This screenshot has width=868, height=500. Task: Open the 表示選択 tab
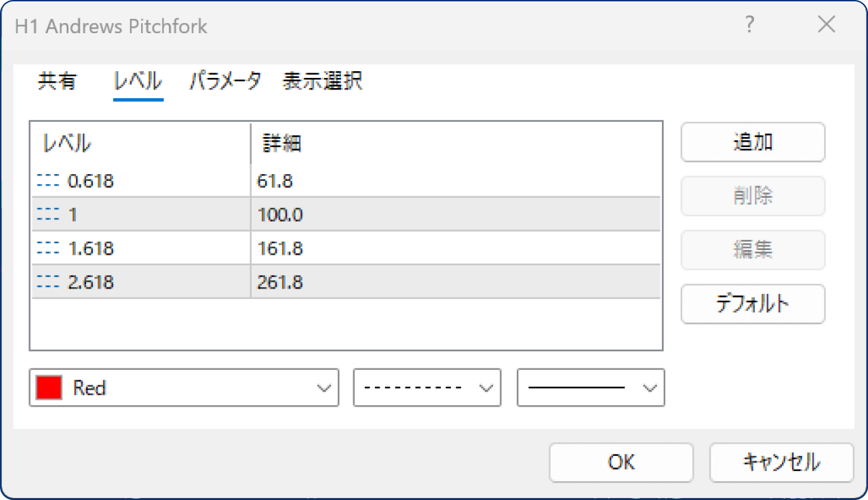tap(323, 81)
